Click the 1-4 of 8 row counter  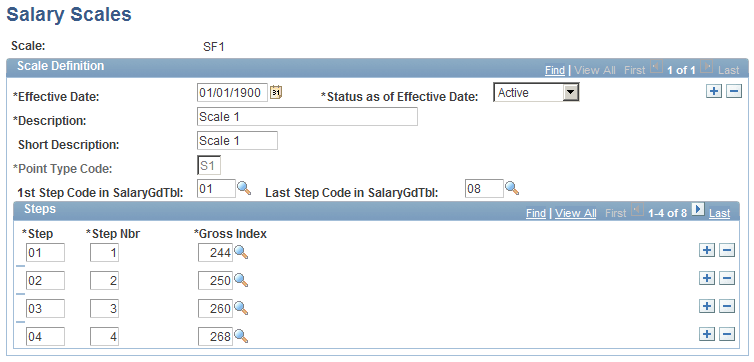[667, 213]
